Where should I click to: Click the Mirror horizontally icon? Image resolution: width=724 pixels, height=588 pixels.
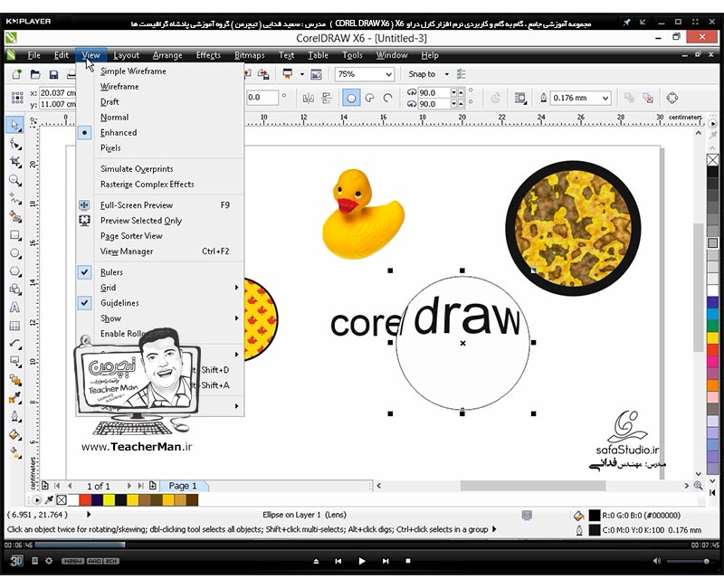(308, 98)
